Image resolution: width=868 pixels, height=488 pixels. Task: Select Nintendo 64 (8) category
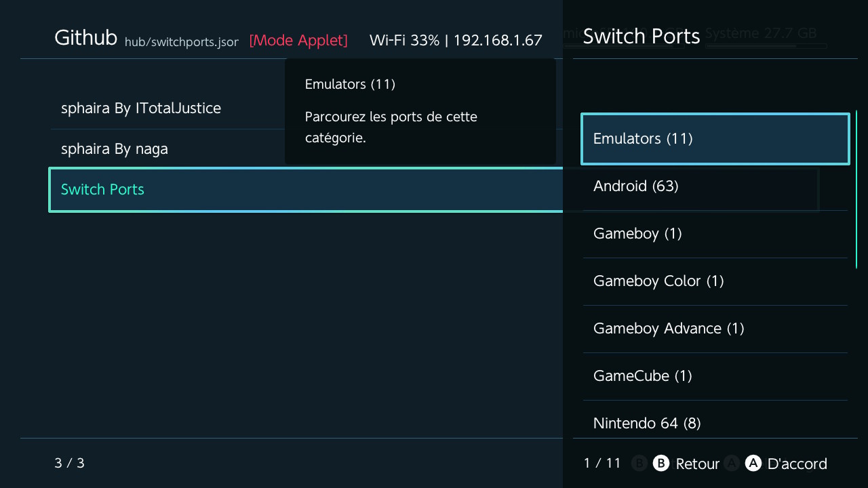pyautogui.click(x=715, y=420)
